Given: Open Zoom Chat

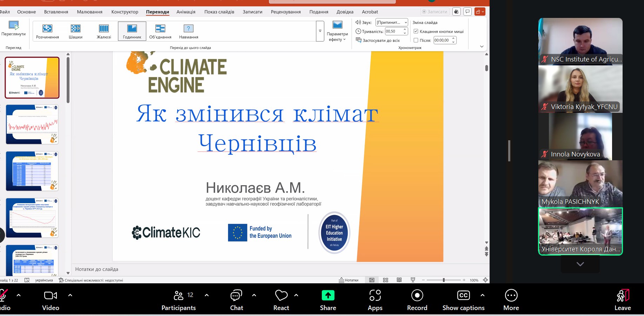Looking at the screenshot, I should coord(237,301).
